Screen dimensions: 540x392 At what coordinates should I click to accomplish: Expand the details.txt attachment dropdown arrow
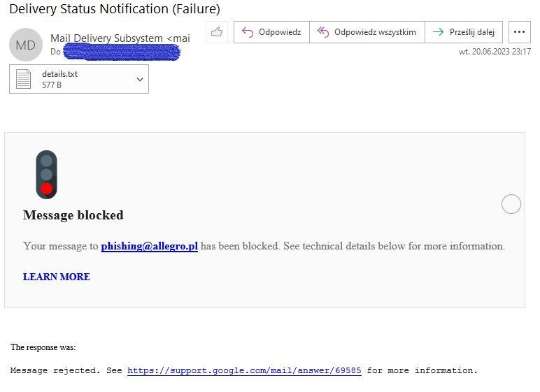click(x=140, y=79)
